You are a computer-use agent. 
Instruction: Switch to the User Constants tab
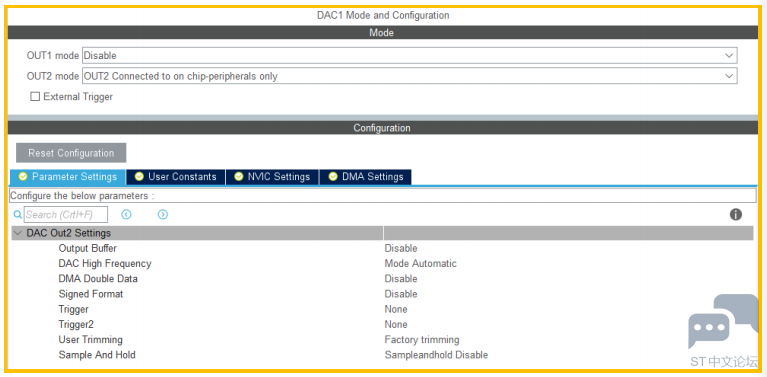(x=176, y=177)
